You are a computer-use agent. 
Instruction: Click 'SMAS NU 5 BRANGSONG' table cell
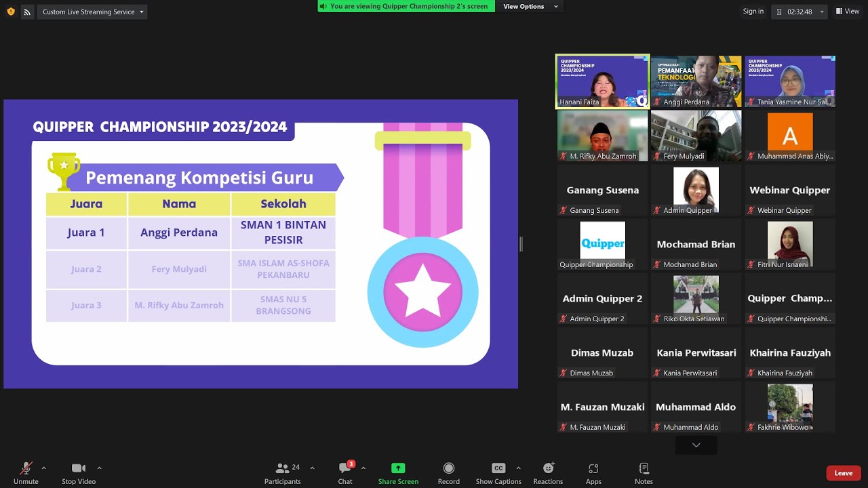pyautogui.click(x=283, y=306)
